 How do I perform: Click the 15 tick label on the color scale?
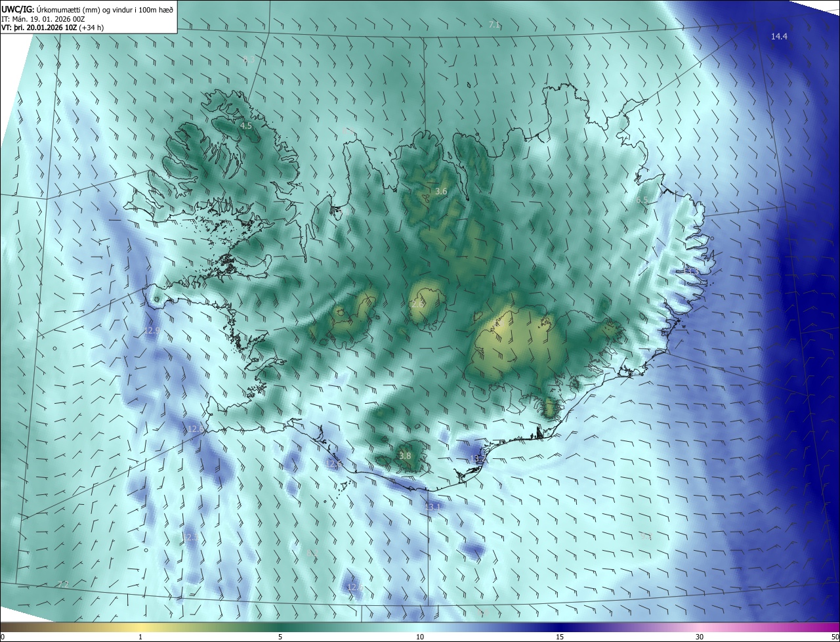560,637
